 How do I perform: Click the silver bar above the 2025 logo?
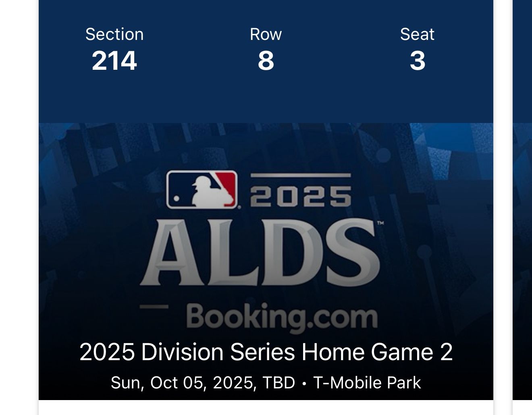[301, 175]
